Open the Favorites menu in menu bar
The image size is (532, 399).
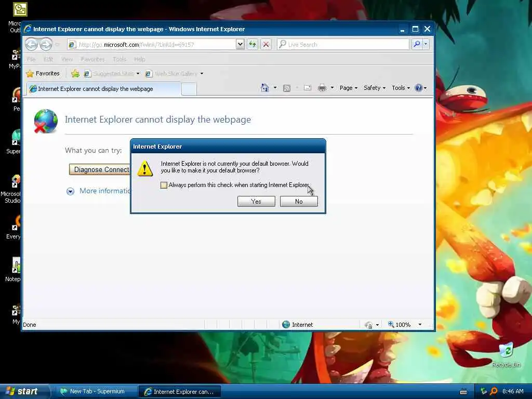tap(92, 59)
